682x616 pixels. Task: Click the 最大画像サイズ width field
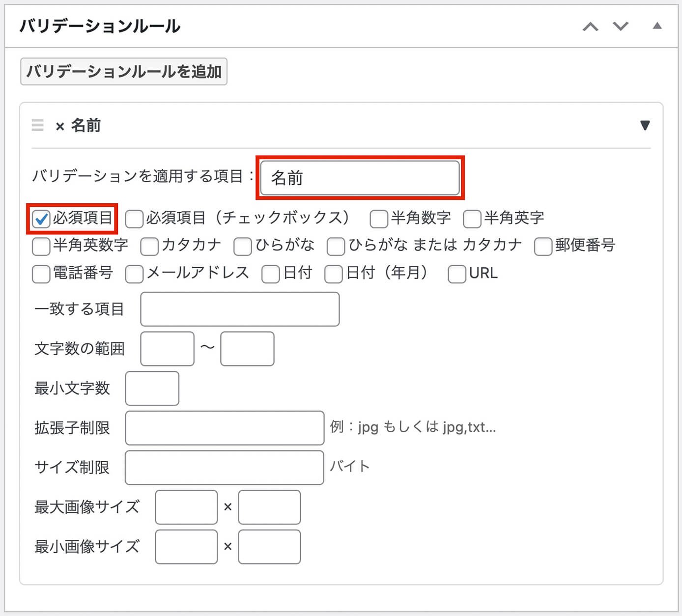[186, 507]
